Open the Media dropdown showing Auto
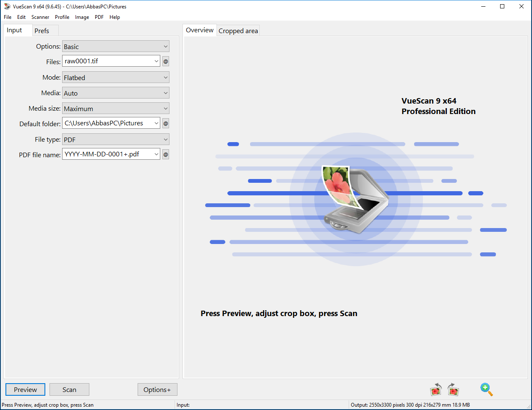This screenshot has width=532, height=410. click(116, 93)
